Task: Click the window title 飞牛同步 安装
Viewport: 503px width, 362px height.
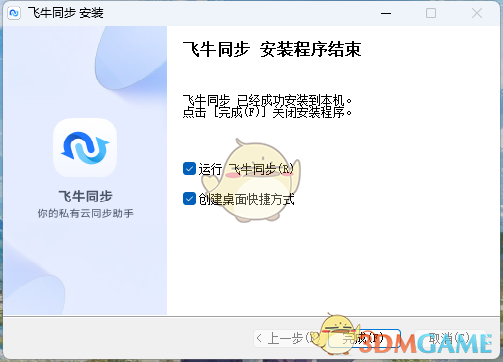Action: (66, 13)
